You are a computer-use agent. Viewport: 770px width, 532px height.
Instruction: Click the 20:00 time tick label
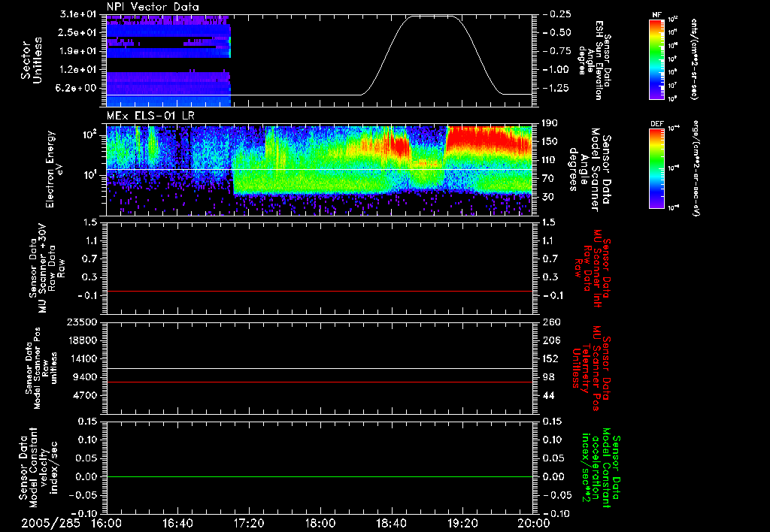[534, 523]
